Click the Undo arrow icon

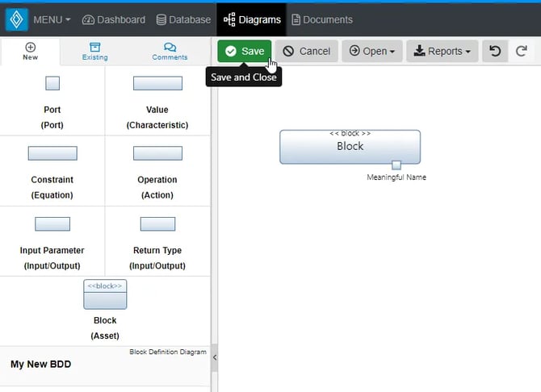[495, 51]
